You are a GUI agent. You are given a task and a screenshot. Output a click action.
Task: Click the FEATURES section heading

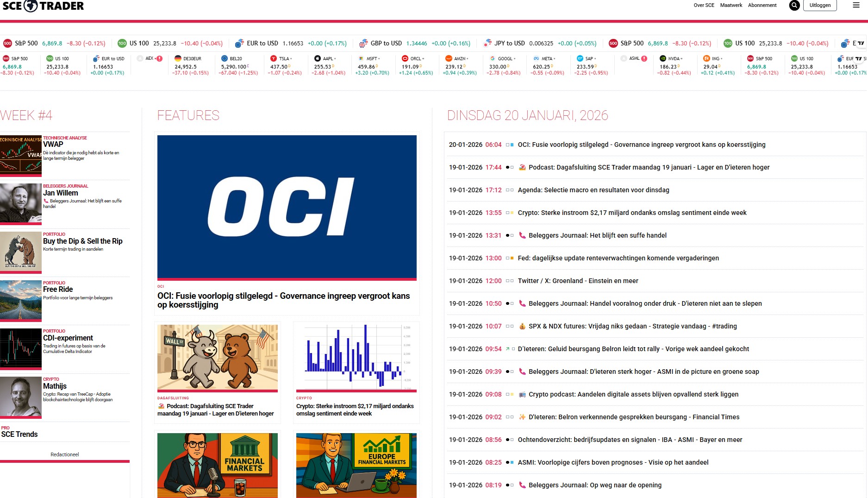click(x=188, y=115)
